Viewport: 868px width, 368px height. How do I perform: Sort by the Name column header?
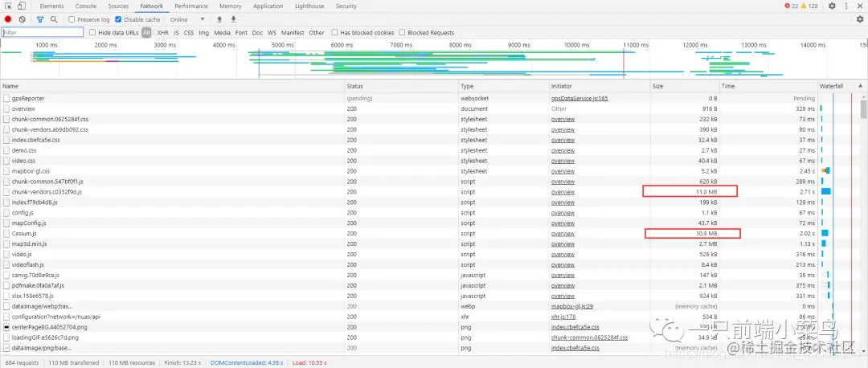(172, 86)
